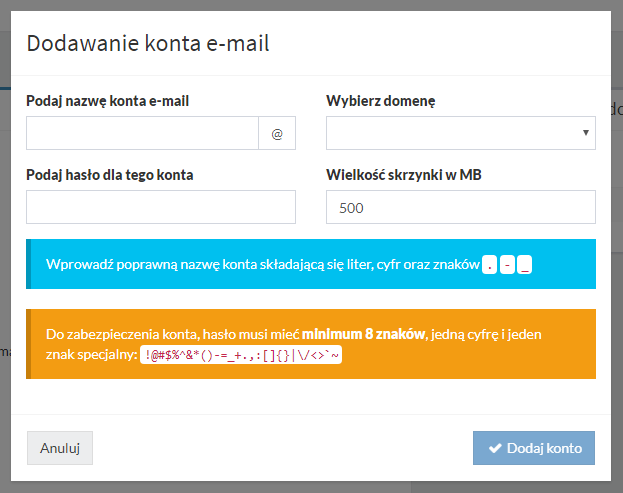Click the special characters code snippet
The width and height of the screenshot is (623, 493).
tap(241, 354)
